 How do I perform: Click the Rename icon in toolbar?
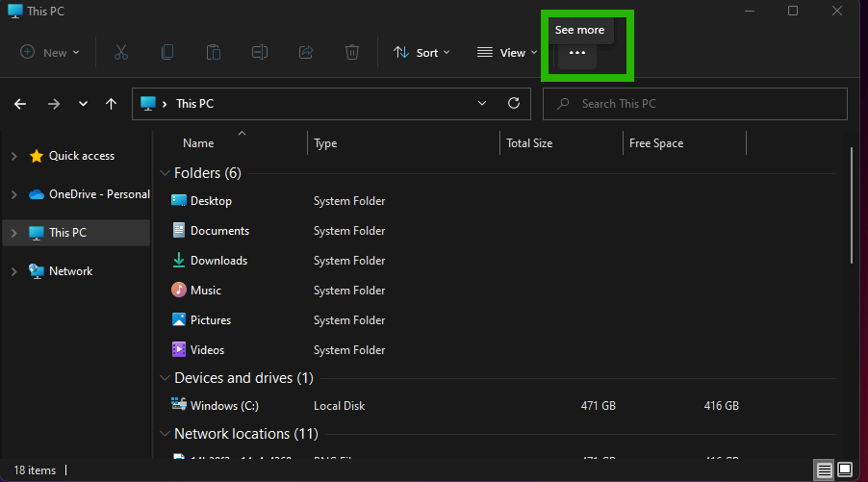pyautogui.click(x=260, y=53)
